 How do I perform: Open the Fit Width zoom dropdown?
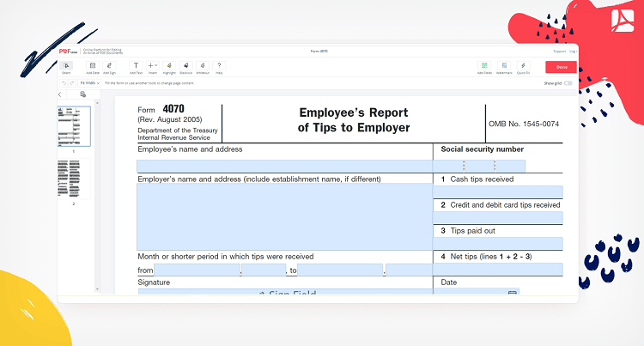coord(89,83)
